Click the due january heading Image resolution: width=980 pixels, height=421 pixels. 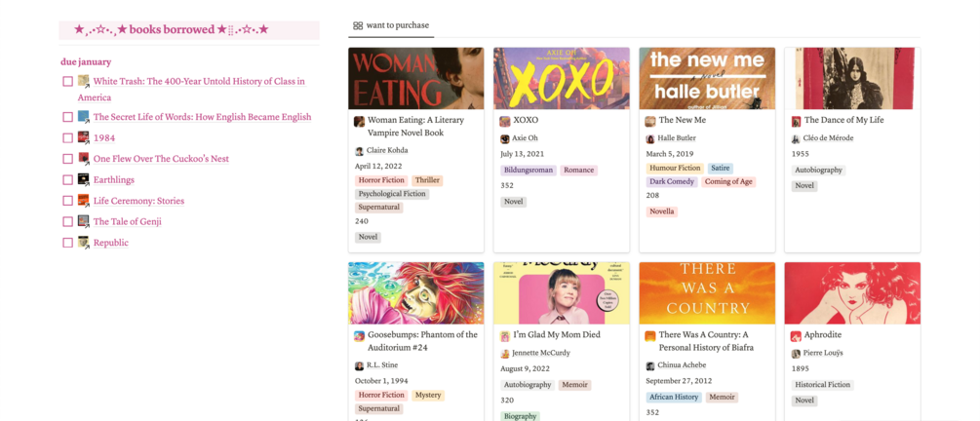pyautogui.click(x=86, y=61)
